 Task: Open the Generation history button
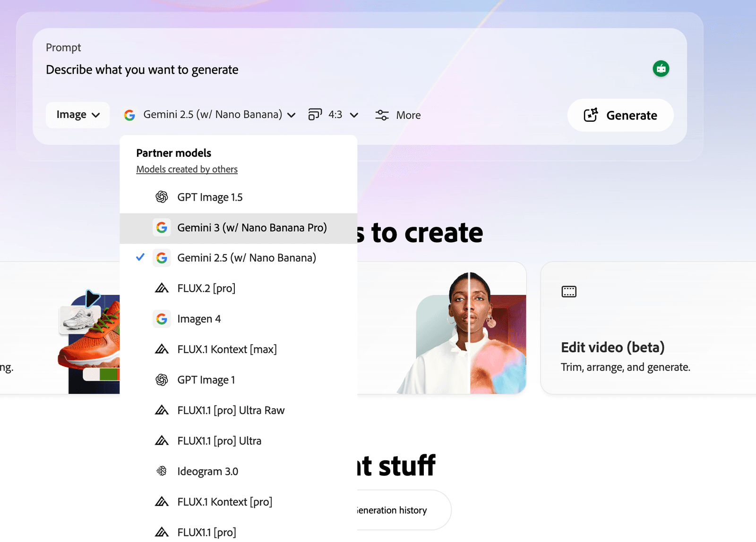(x=404, y=510)
